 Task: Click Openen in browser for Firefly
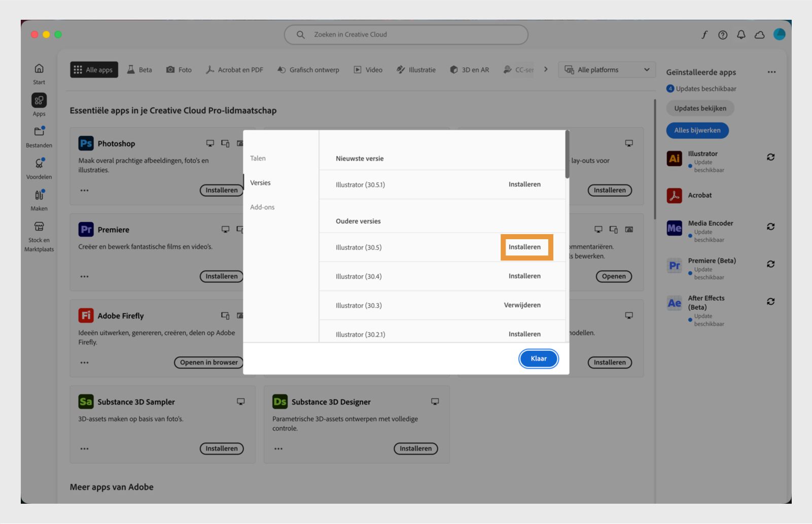pos(208,363)
